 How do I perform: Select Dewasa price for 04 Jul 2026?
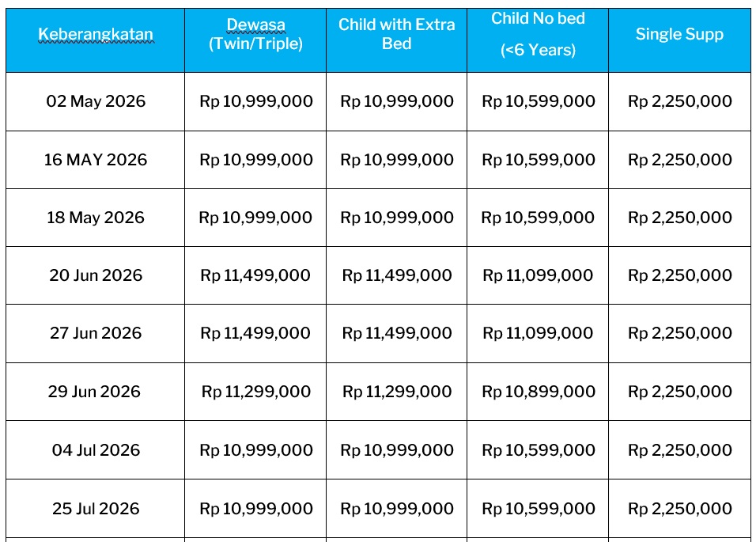tap(255, 450)
